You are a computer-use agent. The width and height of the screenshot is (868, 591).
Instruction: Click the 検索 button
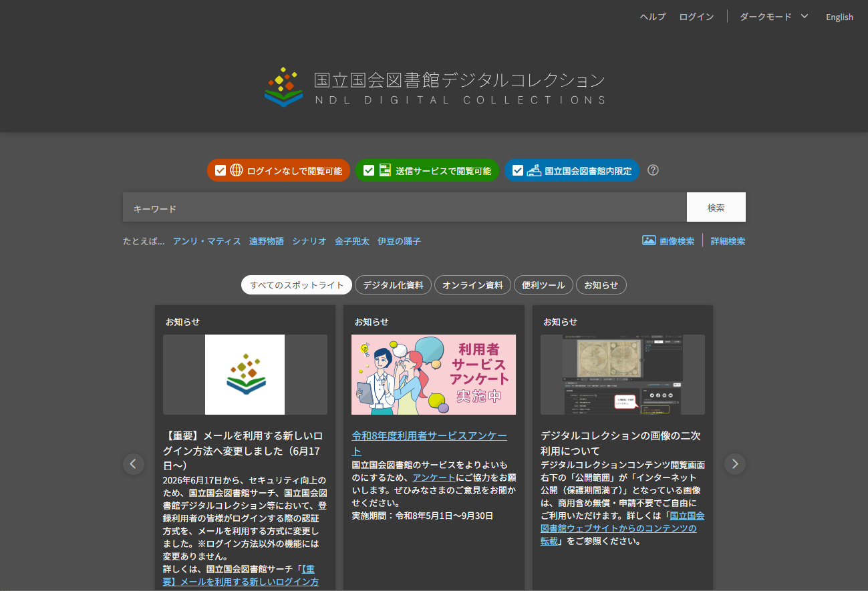(716, 207)
